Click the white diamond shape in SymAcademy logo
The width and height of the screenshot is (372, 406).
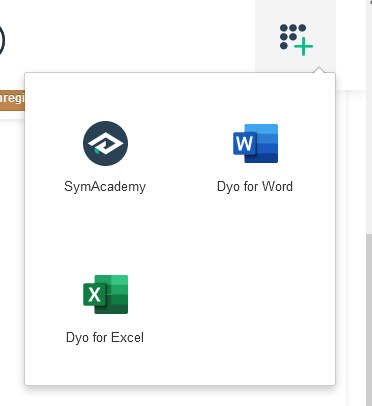tap(105, 143)
